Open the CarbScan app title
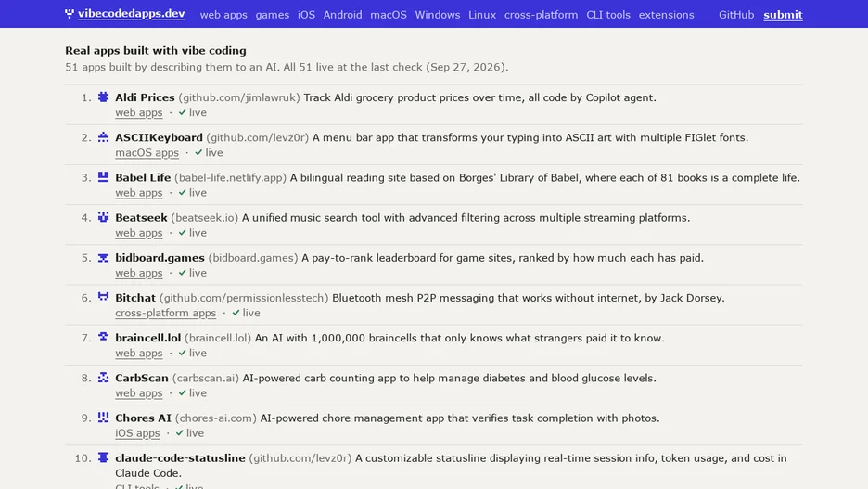 (142, 378)
